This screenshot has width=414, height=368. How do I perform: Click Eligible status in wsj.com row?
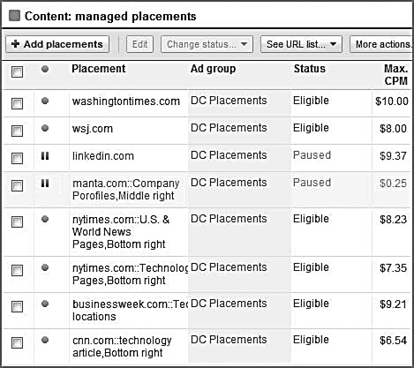pos(311,128)
